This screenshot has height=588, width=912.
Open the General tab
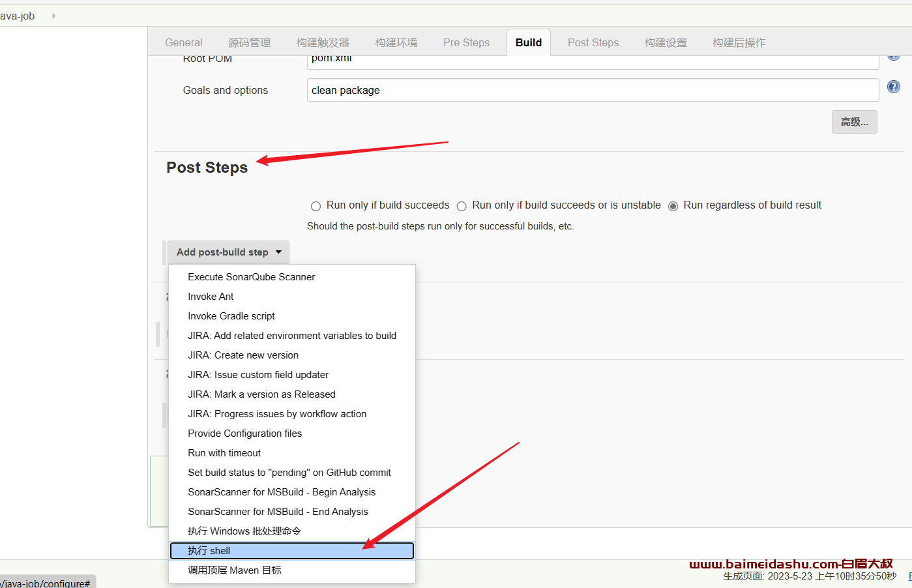pos(184,42)
